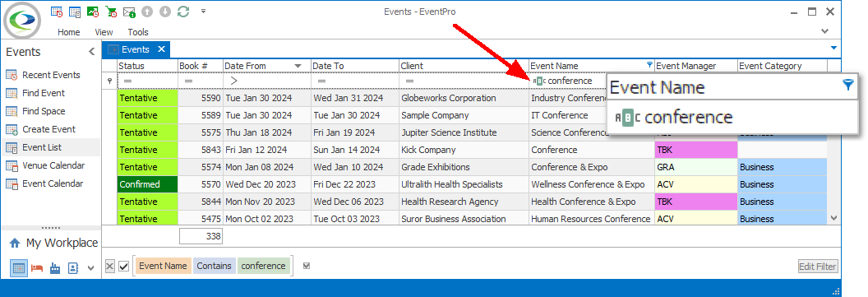Open Event List in the sidebar

(50, 147)
